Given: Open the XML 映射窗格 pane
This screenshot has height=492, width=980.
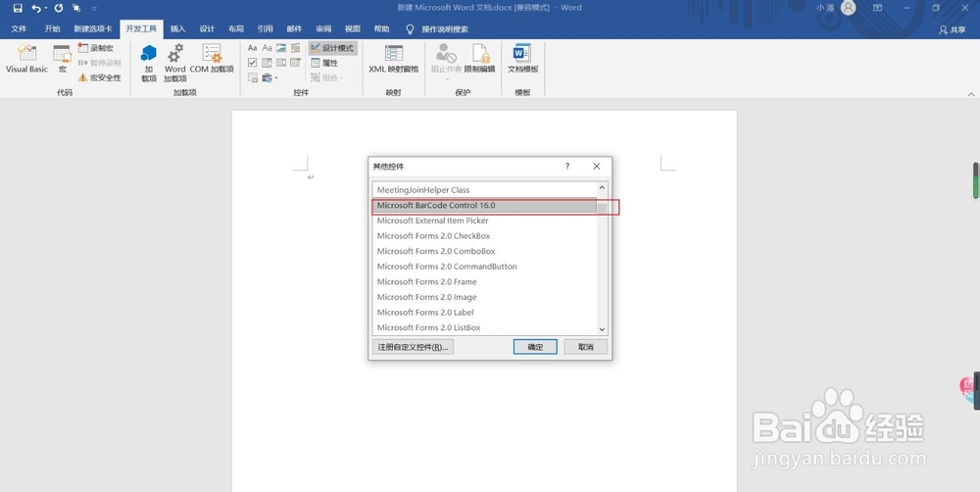Looking at the screenshot, I should pos(394,60).
